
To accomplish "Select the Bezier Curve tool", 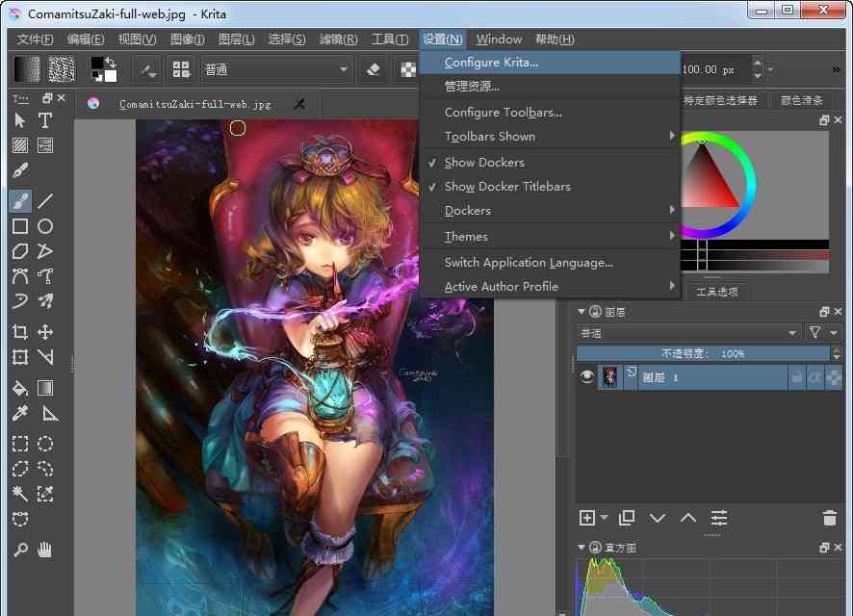I will (x=20, y=276).
